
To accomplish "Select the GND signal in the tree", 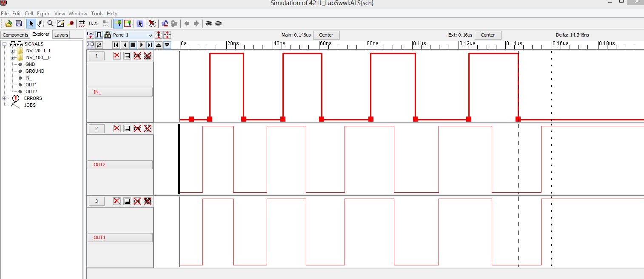I will [30, 64].
